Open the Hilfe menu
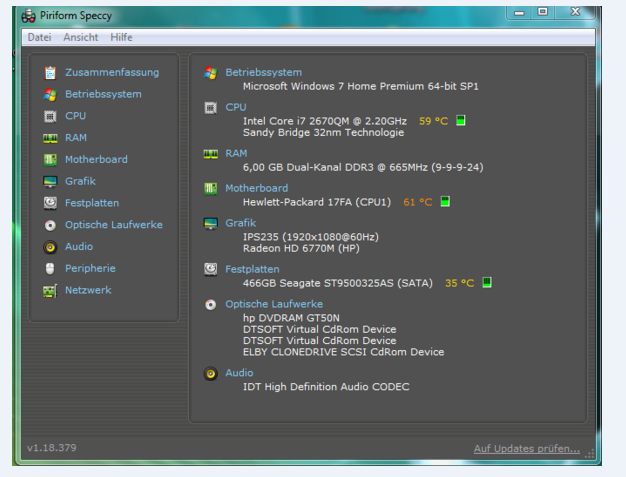This screenshot has width=626, height=477. click(121, 37)
